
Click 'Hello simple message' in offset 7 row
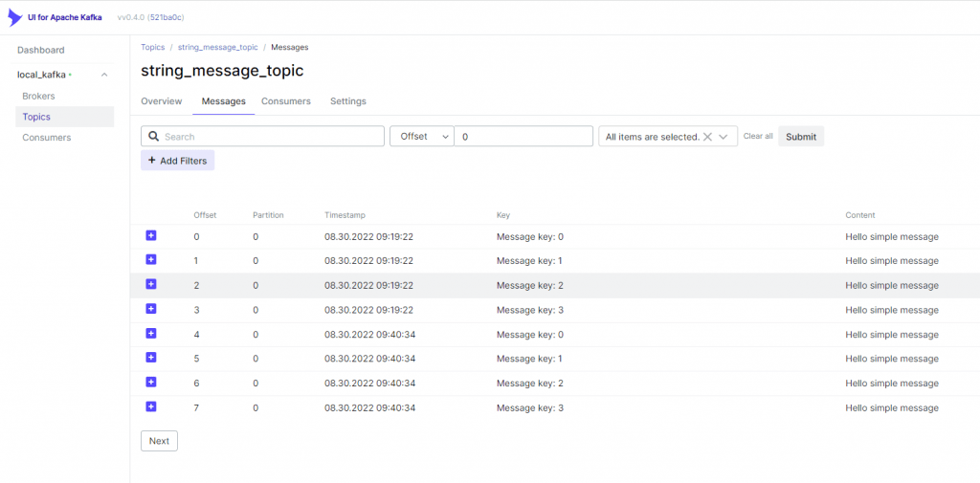[892, 408]
